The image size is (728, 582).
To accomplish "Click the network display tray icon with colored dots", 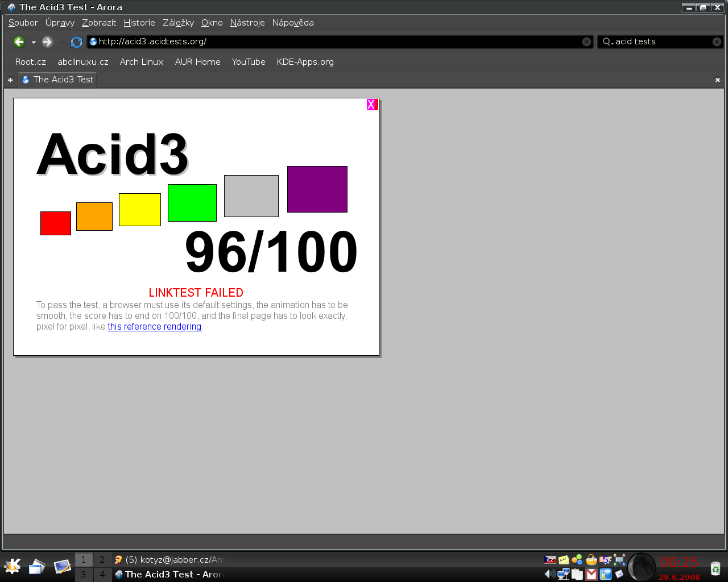I will coord(619,560).
